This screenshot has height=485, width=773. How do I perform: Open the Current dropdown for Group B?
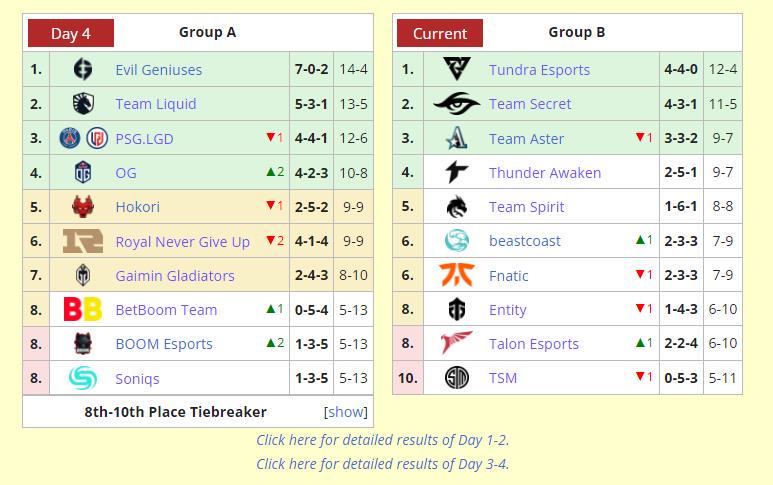440,33
